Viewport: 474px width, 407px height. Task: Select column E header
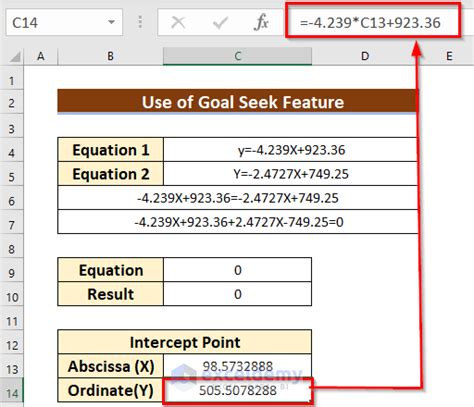tap(449, 56)
